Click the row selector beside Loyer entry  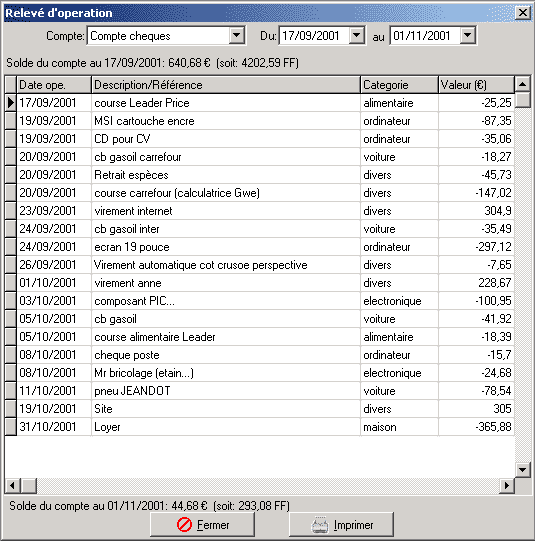(x=10, y=427)
